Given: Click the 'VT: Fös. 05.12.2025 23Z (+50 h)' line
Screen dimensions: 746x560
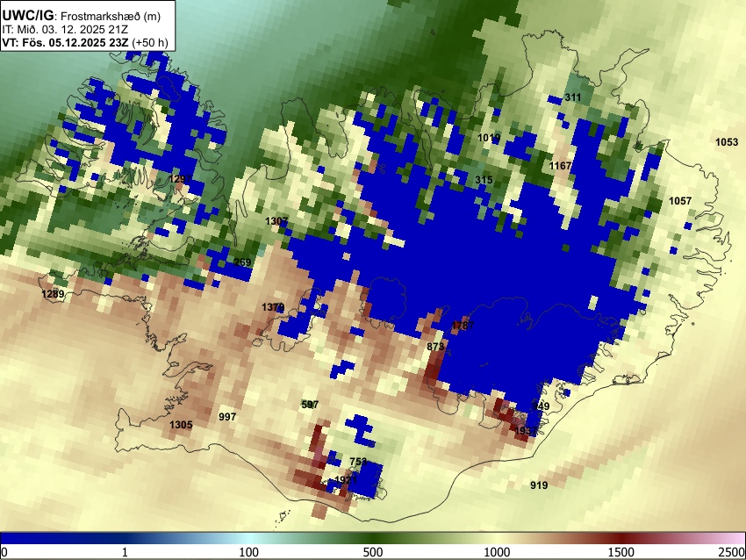Looking at the screenshot, I should pos(84,42).
